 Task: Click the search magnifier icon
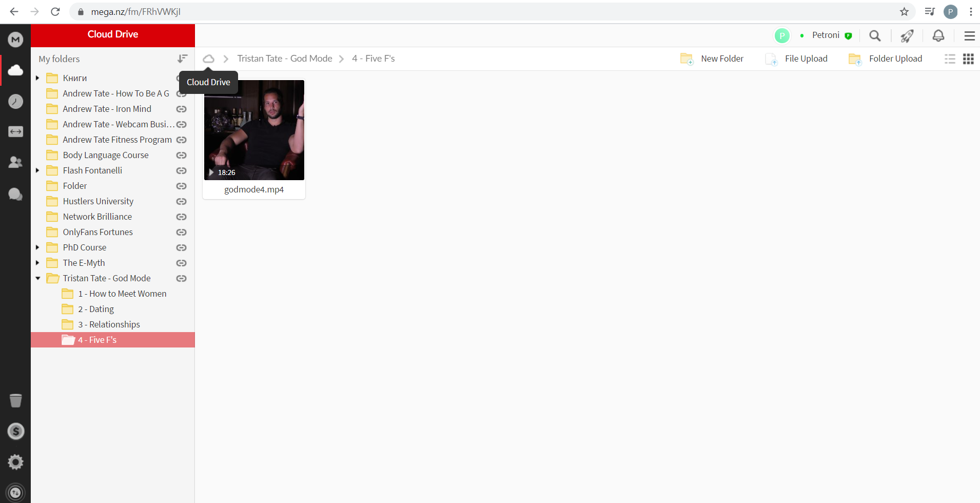click(875, 35)
